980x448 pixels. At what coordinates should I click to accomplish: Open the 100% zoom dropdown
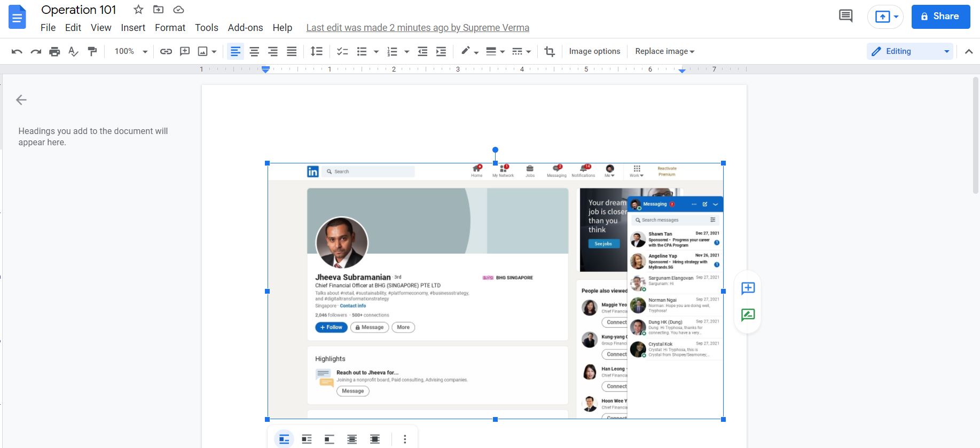pyautogui.click(x=131, y=51)
